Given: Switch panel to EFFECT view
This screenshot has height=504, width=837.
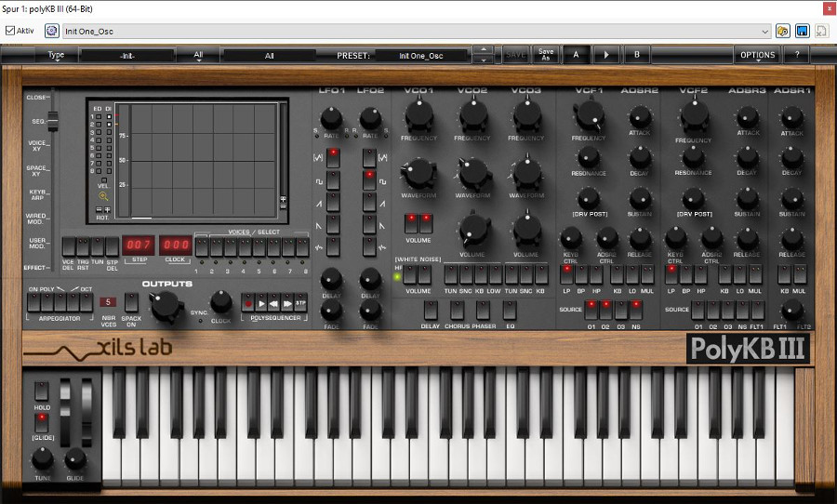Looking at the screenshot, I should click(34, 268).
